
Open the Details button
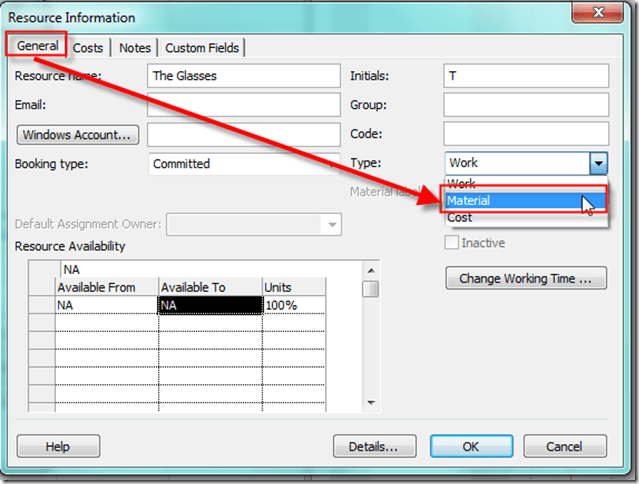pyautogui.click(x=374, y=447)
